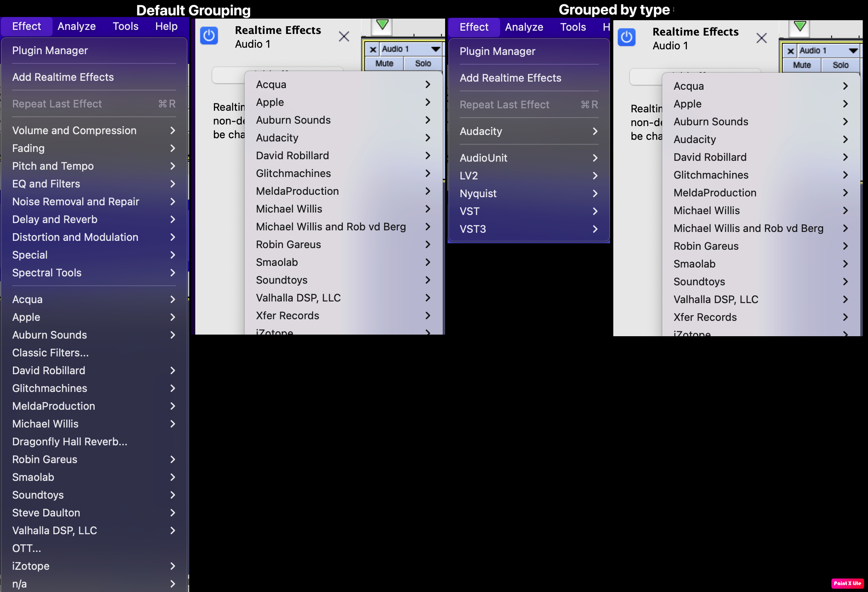Open OTT... effect

coord(94,548)
